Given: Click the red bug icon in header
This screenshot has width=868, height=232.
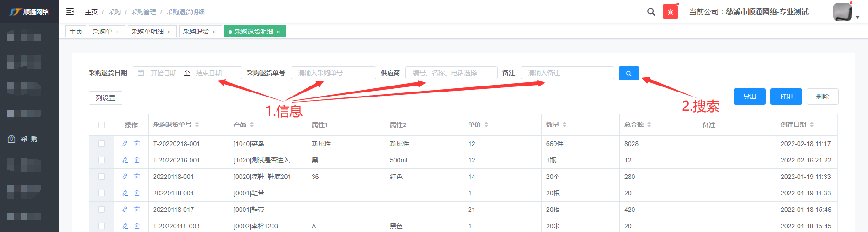Looking at the screenshot, I should click(670, 12).
